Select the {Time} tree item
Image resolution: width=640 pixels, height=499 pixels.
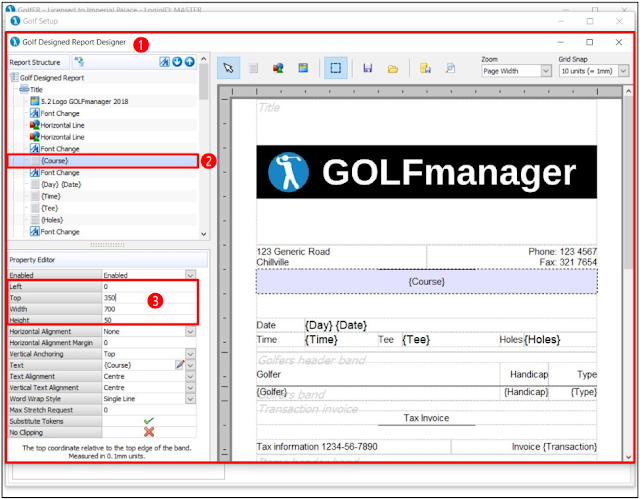click(51, 196)
